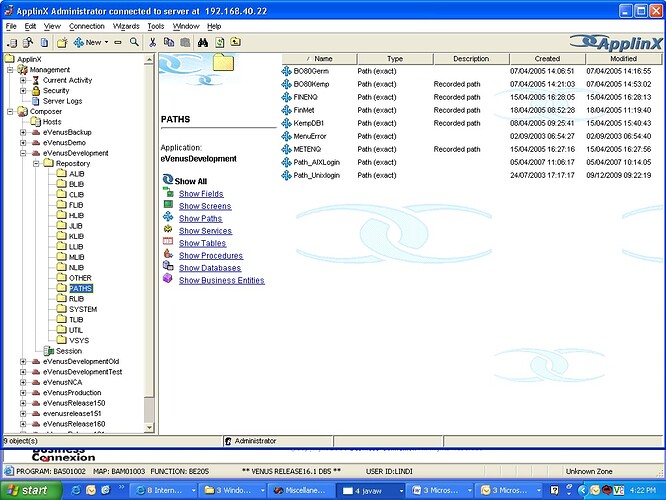Expand the eVenusBackup application node

click(x=23, y=132)
